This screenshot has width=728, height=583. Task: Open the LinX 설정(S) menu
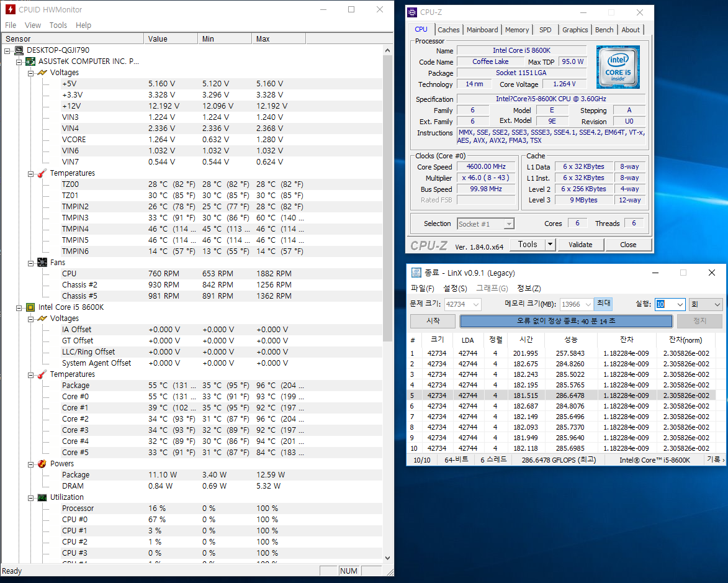[455, 289]
